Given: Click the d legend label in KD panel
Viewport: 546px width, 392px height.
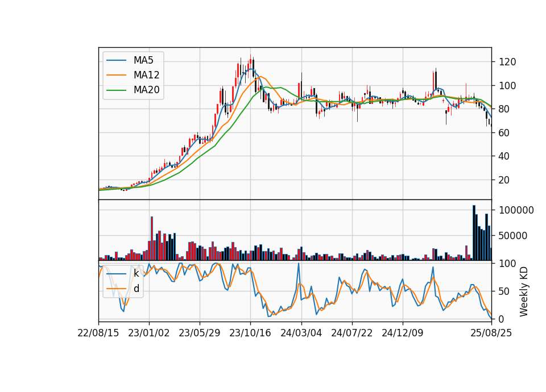Looking at the screenshot, I should (136, 289).
